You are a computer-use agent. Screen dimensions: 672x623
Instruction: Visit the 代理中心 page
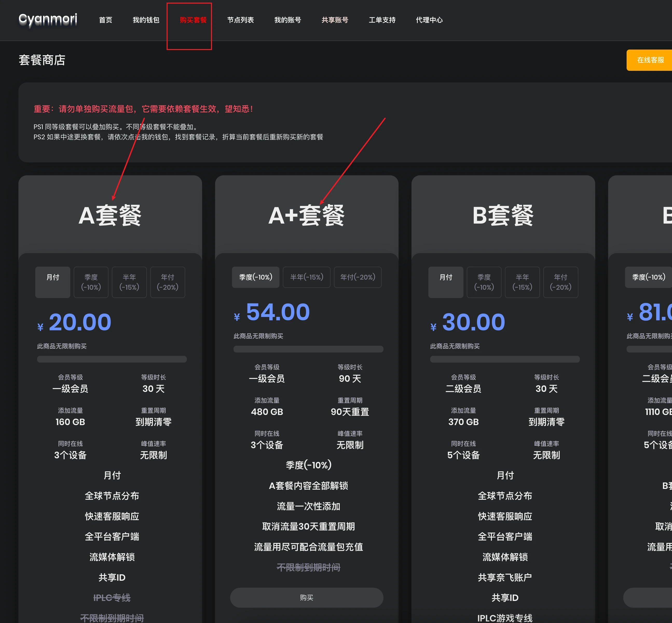(429, 20)
